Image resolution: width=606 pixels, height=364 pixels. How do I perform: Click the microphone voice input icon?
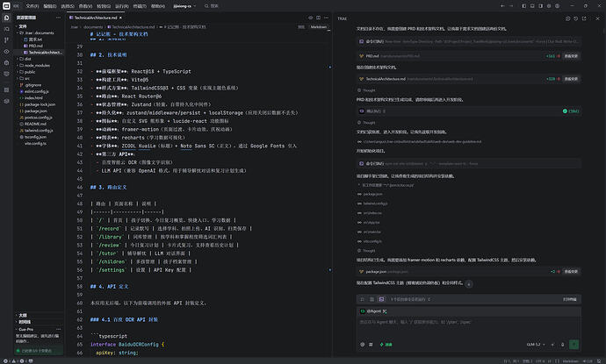[x=562, y=345]
